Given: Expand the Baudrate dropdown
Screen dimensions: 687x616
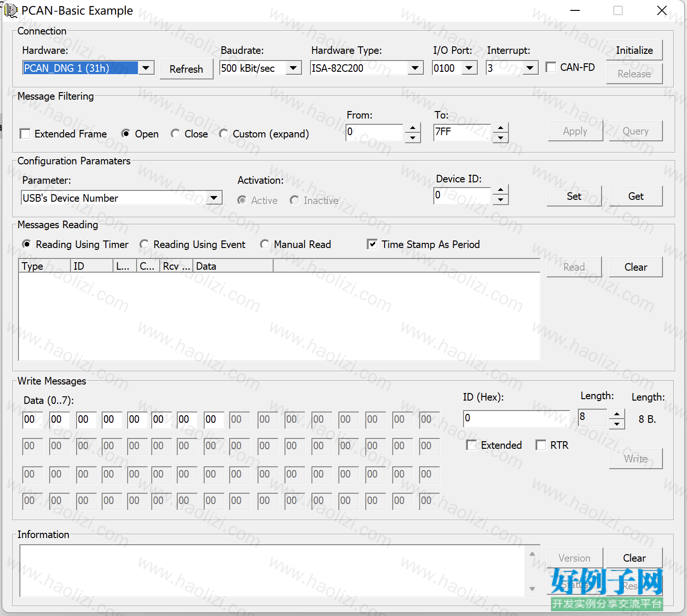Looking at the screenshot, I should tap(293, 68).
